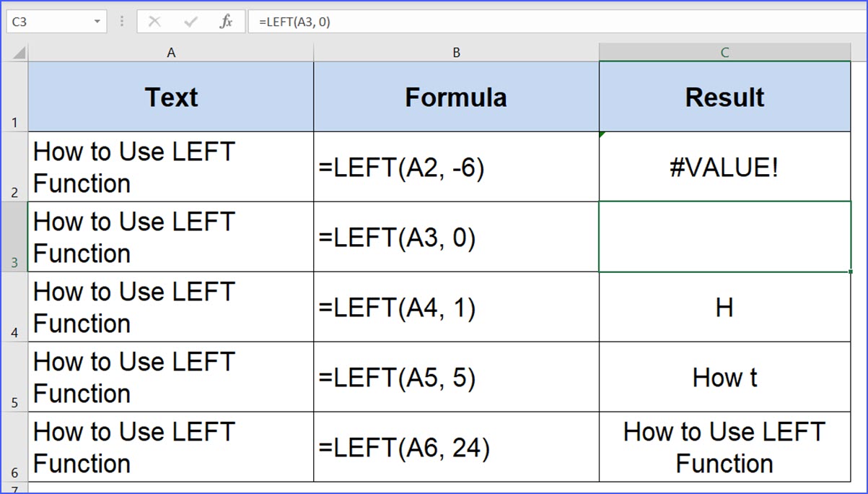Select column header C

pos(724,52)
